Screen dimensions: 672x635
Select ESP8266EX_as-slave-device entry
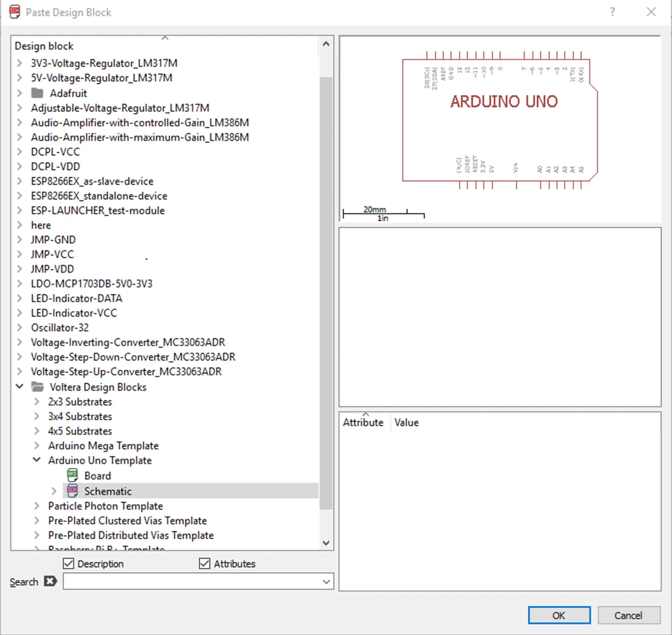click(92, 181)
